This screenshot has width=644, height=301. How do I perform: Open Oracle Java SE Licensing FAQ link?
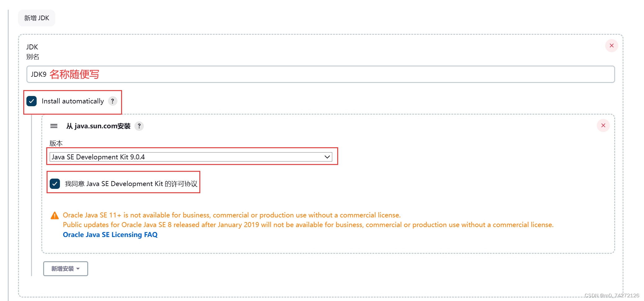click(110, 235)
